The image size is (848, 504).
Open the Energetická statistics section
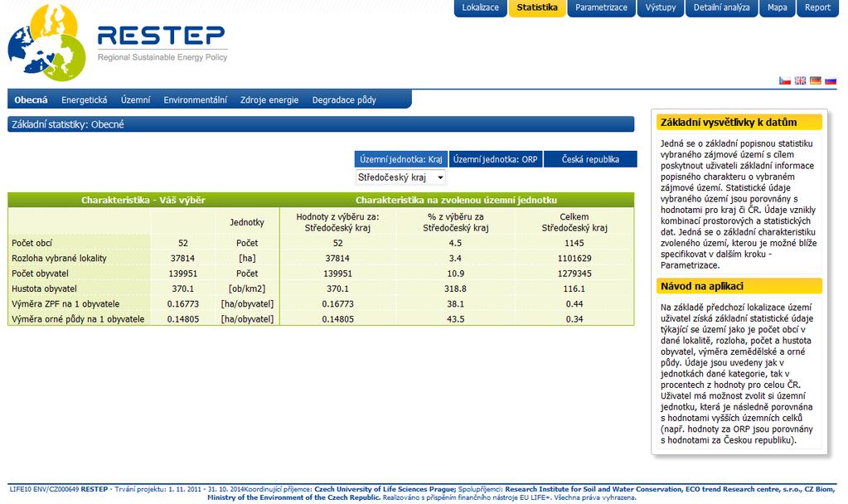tap(85, 100)
